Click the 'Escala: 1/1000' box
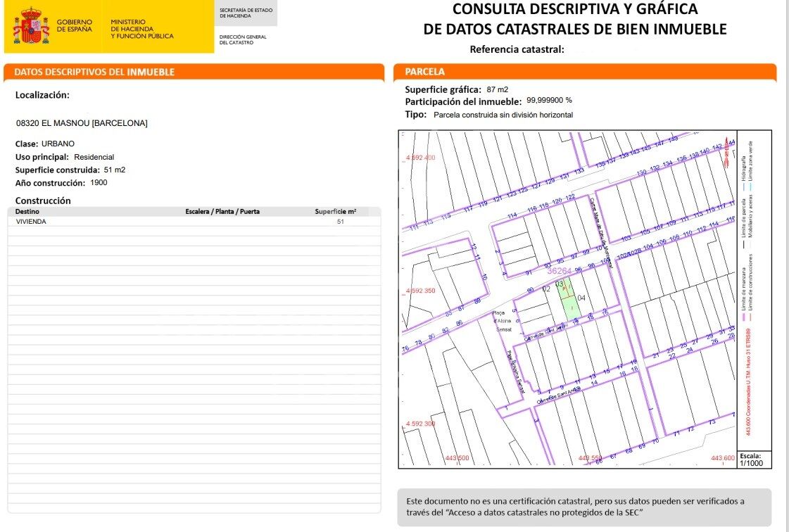 tap(754, 460)
